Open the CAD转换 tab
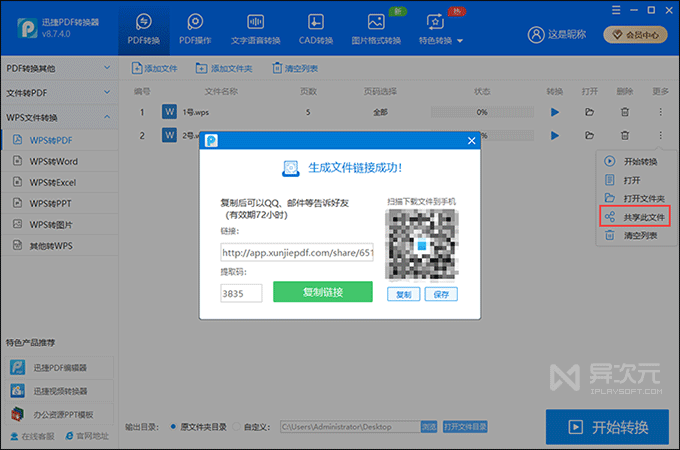680x450 pixels. [x=316, y=29]
